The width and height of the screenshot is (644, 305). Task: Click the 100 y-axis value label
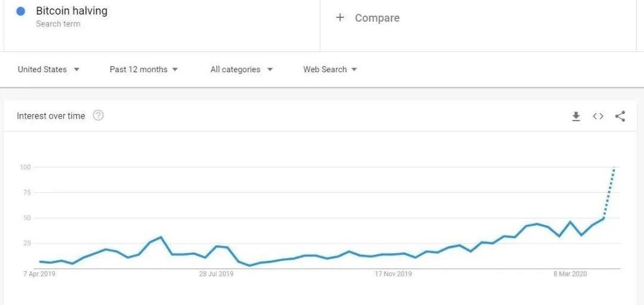(25, 167)
